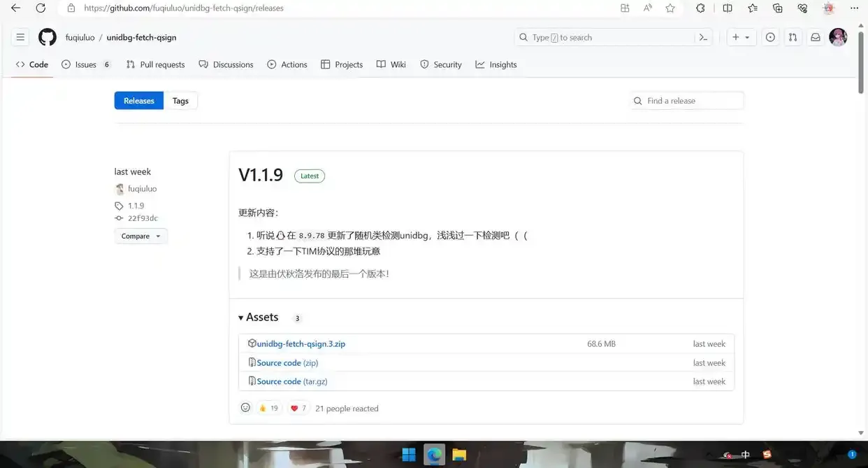The height and width of the screenshot is (468, 868).
Task: Open issues icon in GitHub header
Action: [x=770, y=37]
